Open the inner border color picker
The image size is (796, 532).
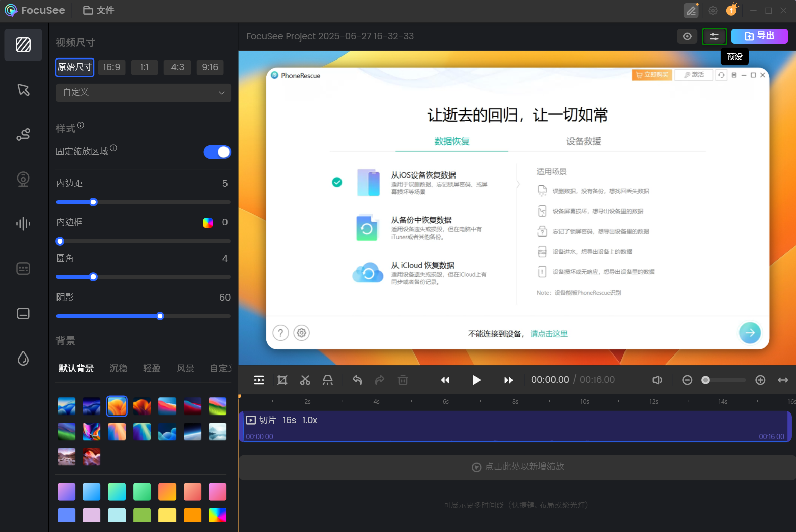(208, 223)
